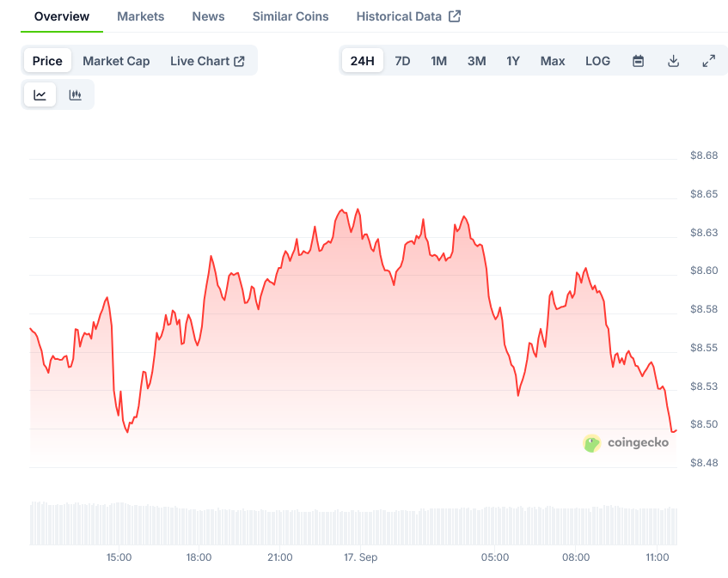Click the 21:00 time axis label
This screenshot has width=728, height=578.
click(x=280, y=557)
